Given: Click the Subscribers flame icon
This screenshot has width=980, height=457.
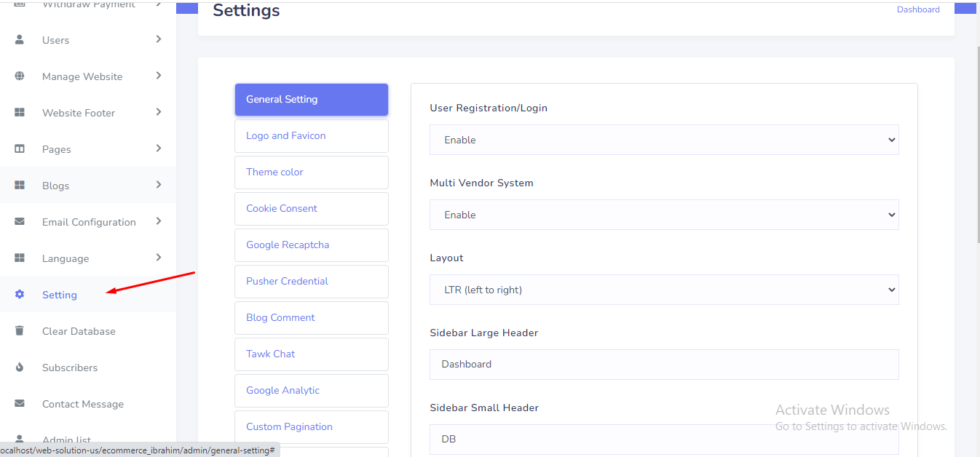Looking at the screenshot, I should click(x=20, y=367).
